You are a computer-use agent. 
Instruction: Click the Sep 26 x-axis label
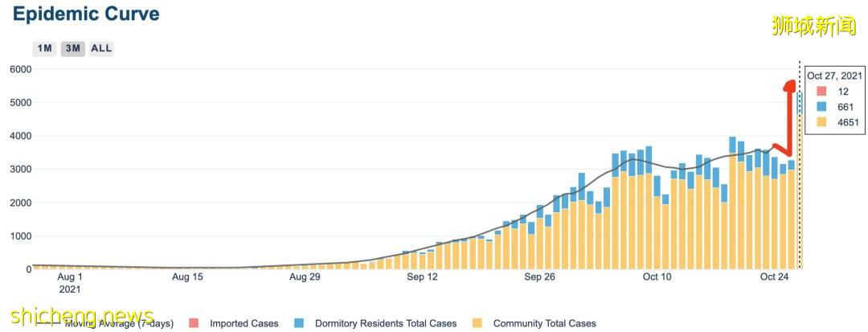[539, 277]
